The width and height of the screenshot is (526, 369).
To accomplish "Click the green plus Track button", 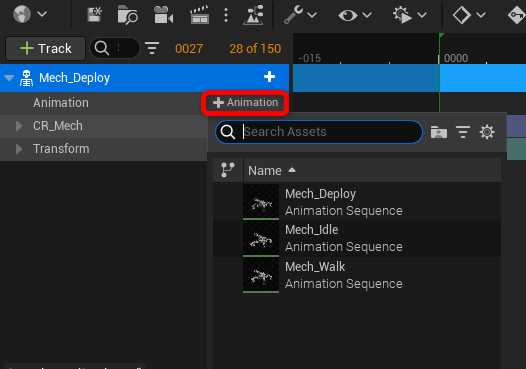I will pos(46,49).
